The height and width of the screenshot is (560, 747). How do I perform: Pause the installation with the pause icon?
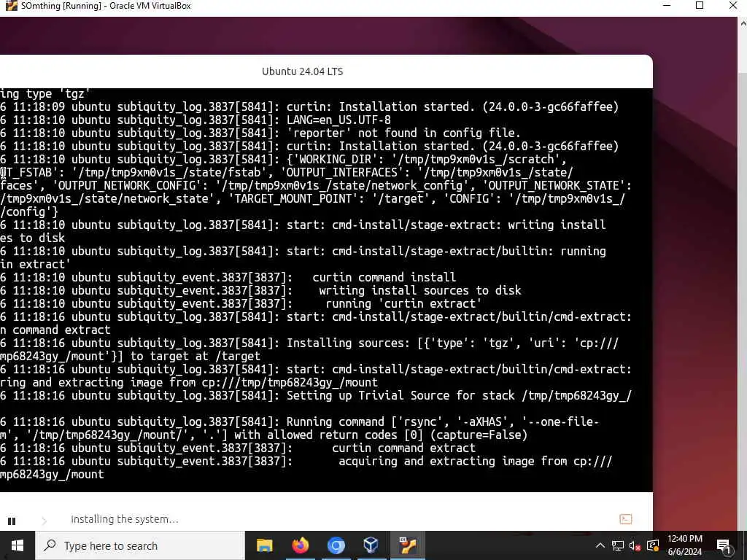[12, 521]
